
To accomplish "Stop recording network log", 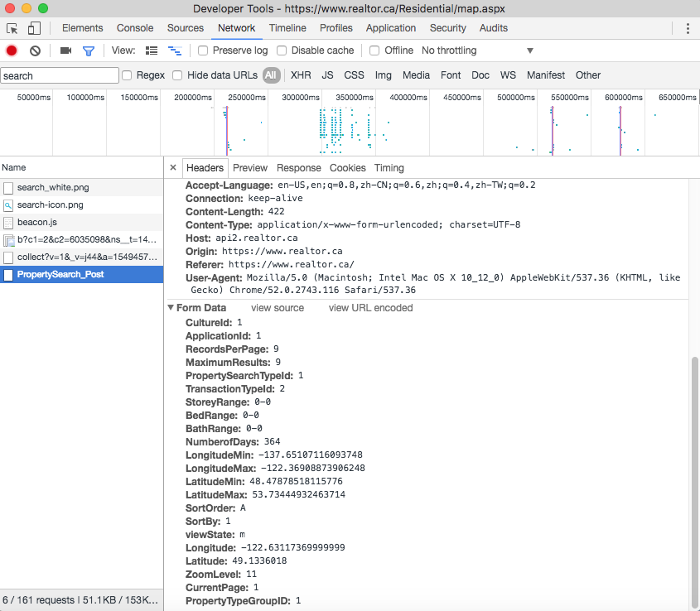I will click(x=12, y=51).
